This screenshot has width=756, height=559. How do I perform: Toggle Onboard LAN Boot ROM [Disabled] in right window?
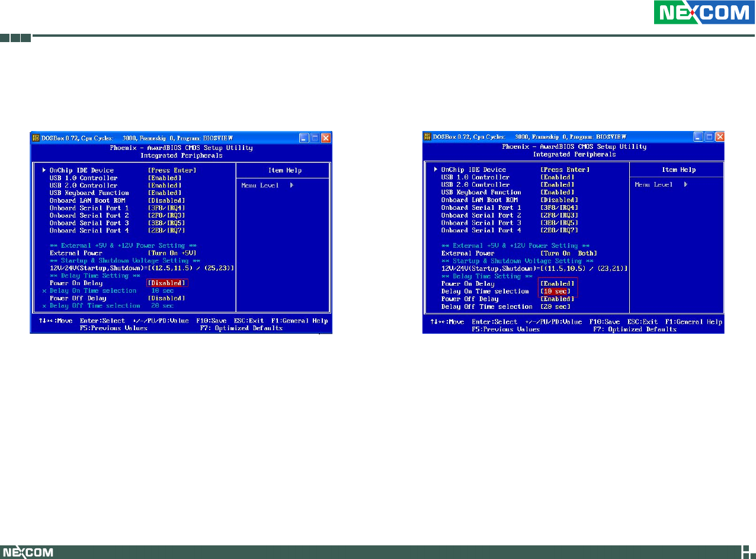pos(559,200)
